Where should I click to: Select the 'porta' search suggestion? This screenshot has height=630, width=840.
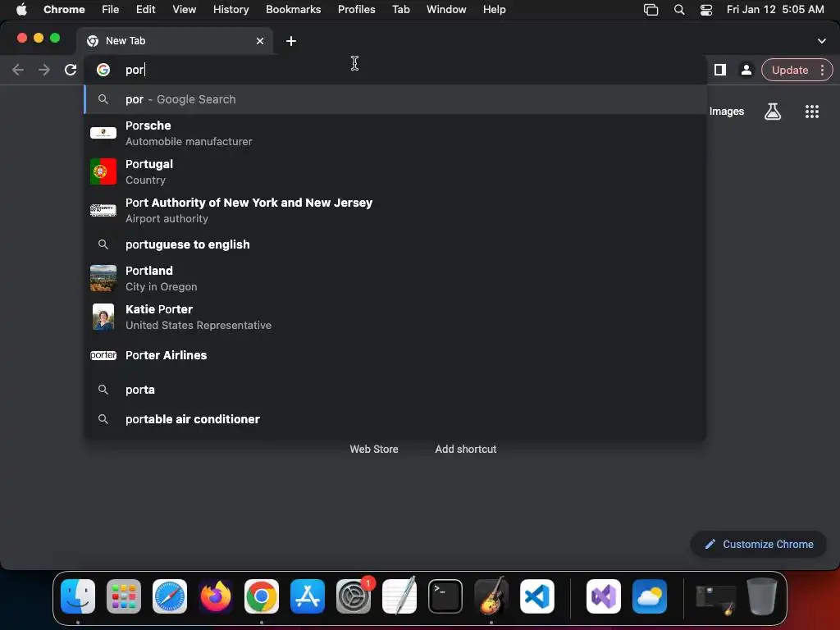395,390
